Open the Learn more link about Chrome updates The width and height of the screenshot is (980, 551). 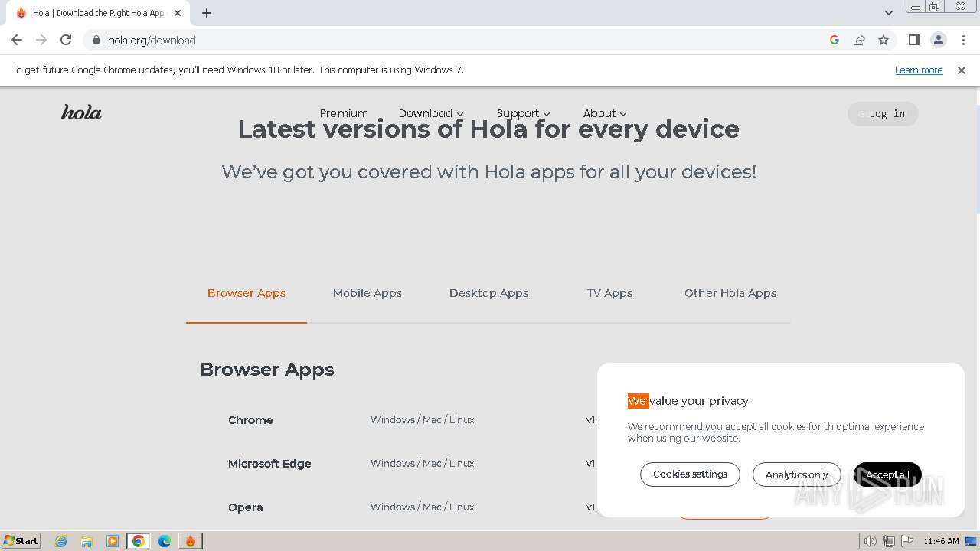(919, 70)
